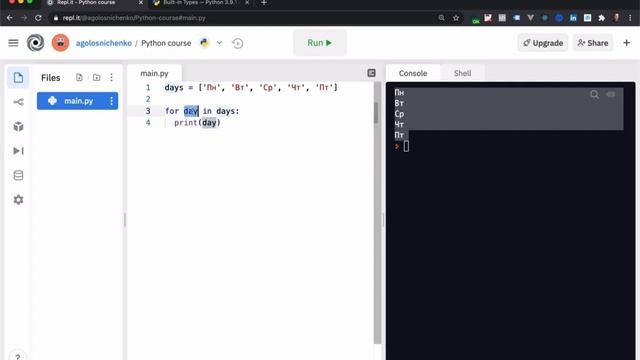The height and width of the screenshot is (360, 640).
Task: Close the Repl.it browser tab
Action: 141,3
